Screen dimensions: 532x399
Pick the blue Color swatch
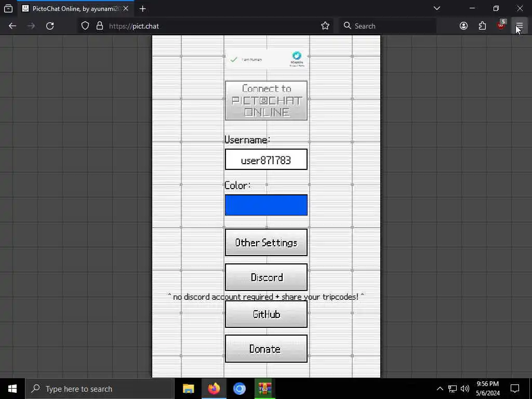(266, 205)
